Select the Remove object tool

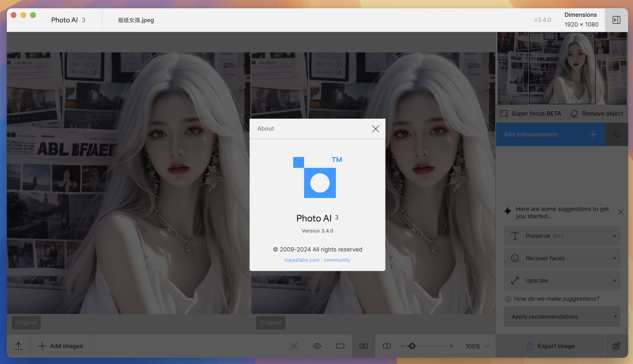[x=597, y=114]
